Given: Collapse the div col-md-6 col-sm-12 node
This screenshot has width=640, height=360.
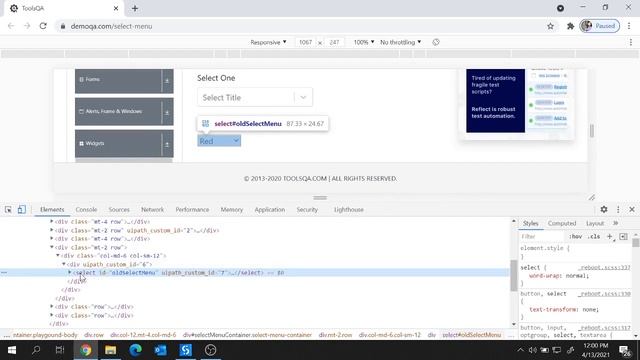Looking at the screenshot, I should coord(58,256).
